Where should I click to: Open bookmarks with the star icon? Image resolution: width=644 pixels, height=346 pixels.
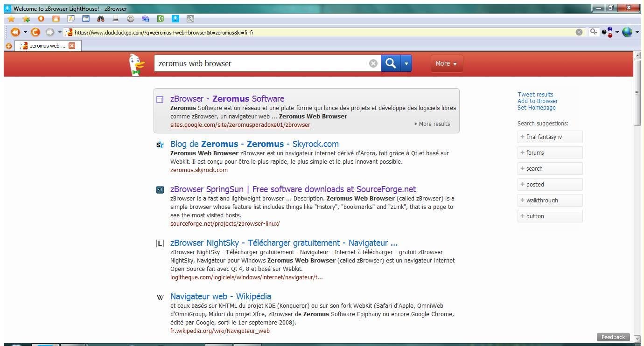(12, 19)
